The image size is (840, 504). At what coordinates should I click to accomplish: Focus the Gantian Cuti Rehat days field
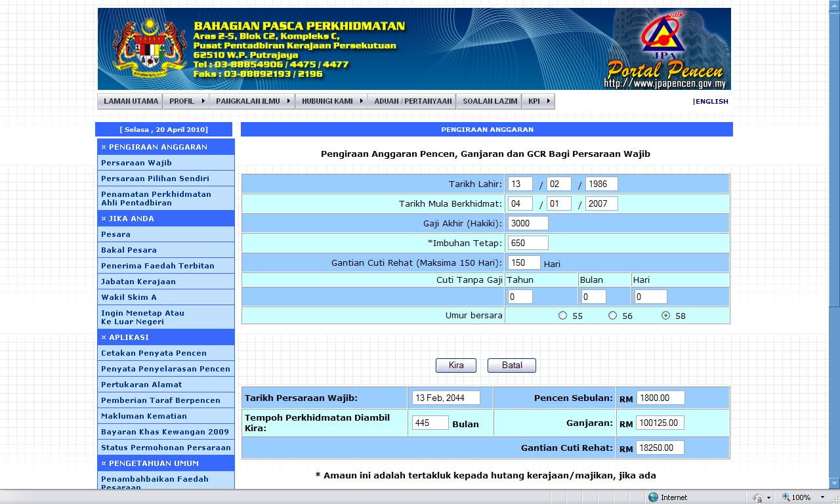tap(524, 262)
